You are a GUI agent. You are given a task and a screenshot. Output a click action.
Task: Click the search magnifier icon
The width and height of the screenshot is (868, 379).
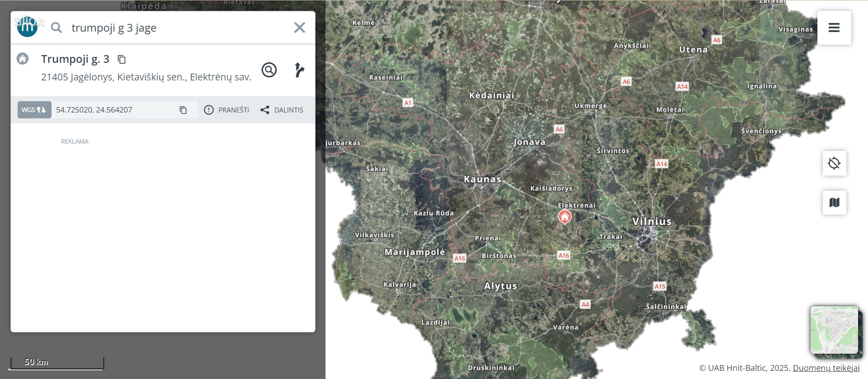pos(57,28)
